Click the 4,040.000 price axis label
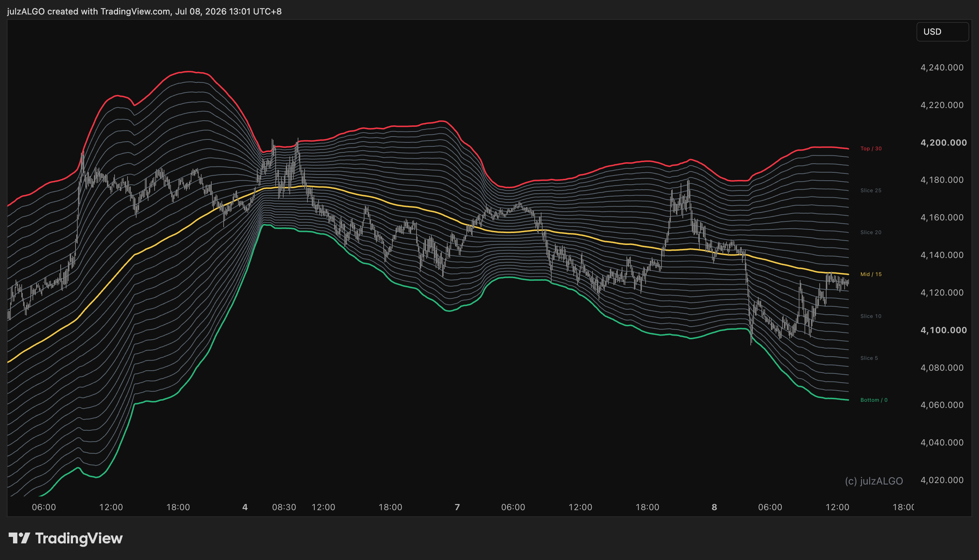The width and height of the screenshot is (979, 560). [942, 442]
